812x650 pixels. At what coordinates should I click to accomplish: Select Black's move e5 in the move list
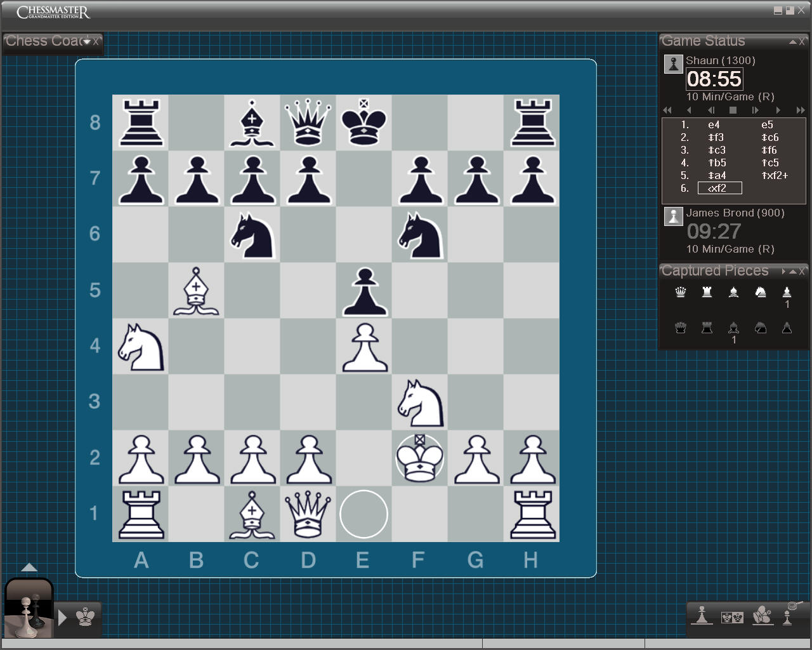click(x=767, y=125)
